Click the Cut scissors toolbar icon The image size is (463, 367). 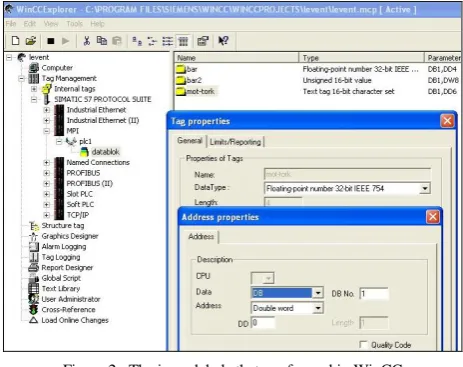[x=87, y=41]
